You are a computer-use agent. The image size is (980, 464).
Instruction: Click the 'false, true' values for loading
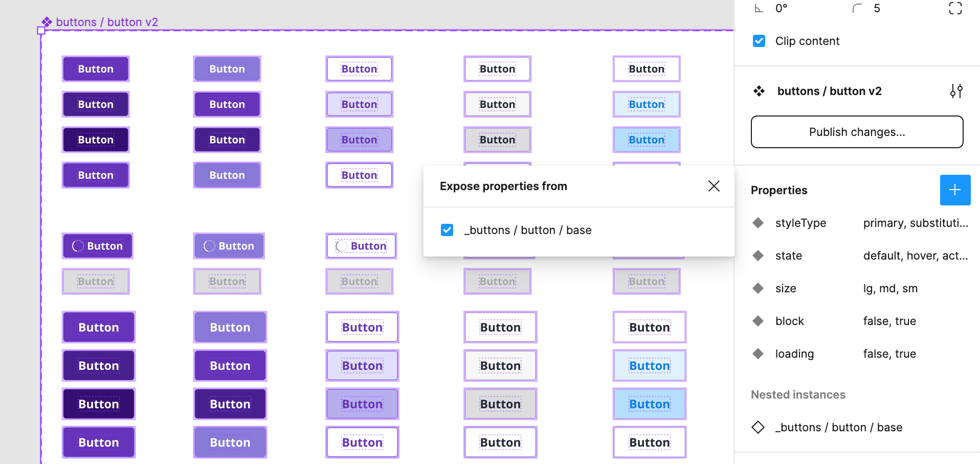pyautogui.click(x=889, y=354)
